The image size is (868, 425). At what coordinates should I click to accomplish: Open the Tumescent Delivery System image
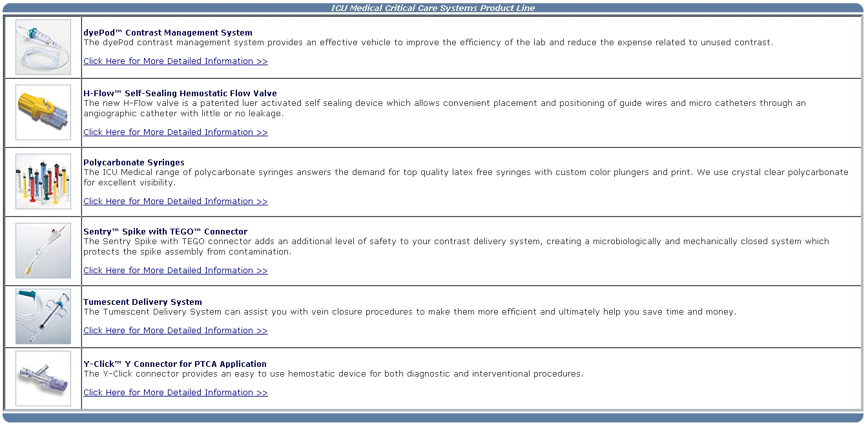[x=43, y=316]
